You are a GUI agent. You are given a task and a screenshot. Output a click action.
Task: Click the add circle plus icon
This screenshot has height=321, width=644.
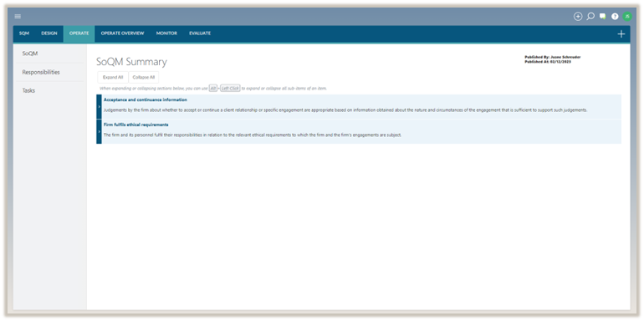578,17
